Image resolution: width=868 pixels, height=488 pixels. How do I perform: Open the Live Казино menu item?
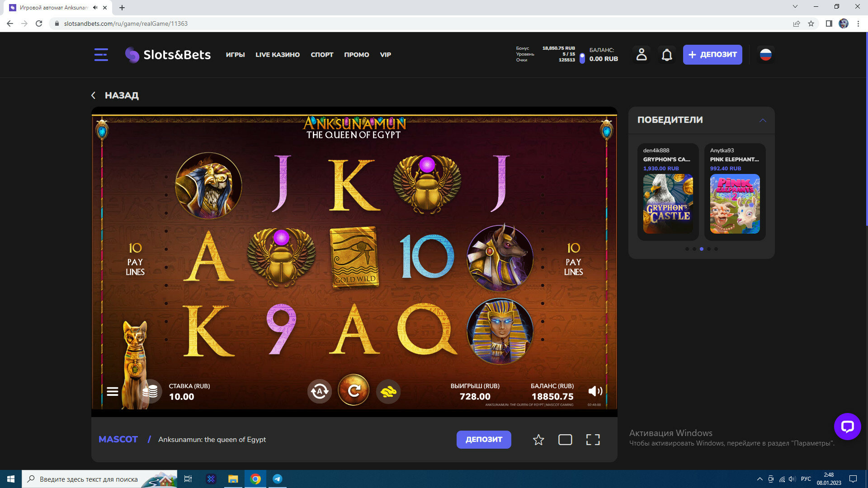coord(278,55)
